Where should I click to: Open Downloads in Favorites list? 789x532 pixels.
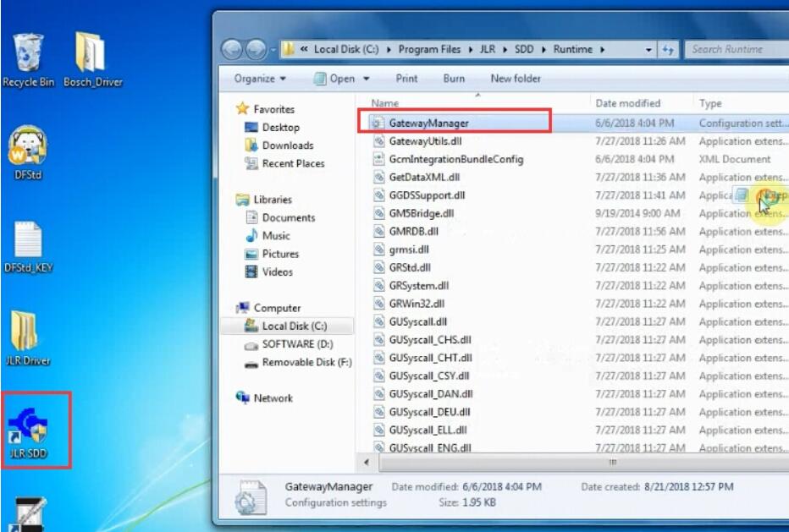(287, 145)
